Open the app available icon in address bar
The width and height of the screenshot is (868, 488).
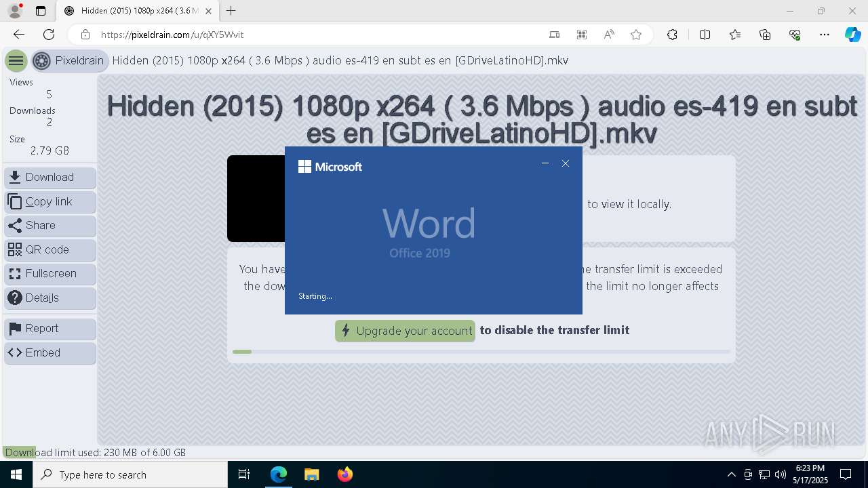pos(555,35)
